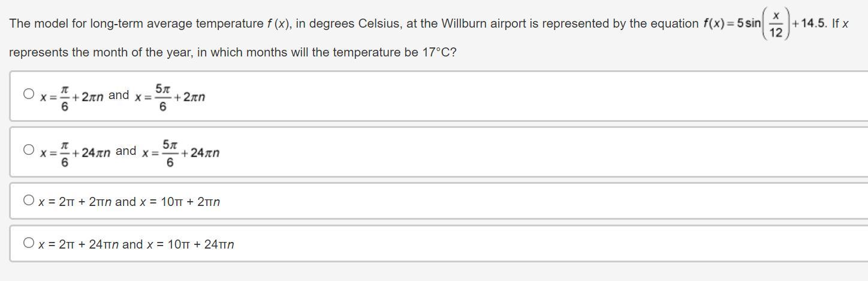Click the x = 2π + 24πn expression text
868x281 pixels.
coord(79,244)
